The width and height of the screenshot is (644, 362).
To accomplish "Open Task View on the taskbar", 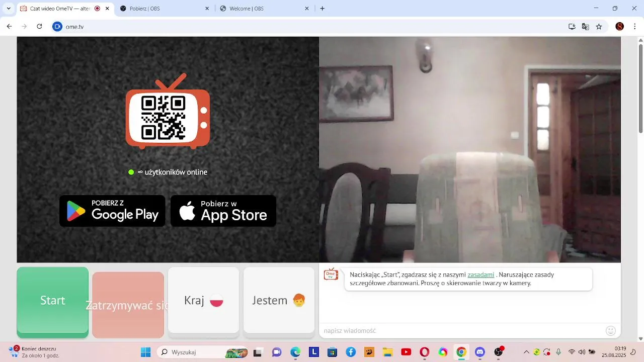I will (258, 352).
